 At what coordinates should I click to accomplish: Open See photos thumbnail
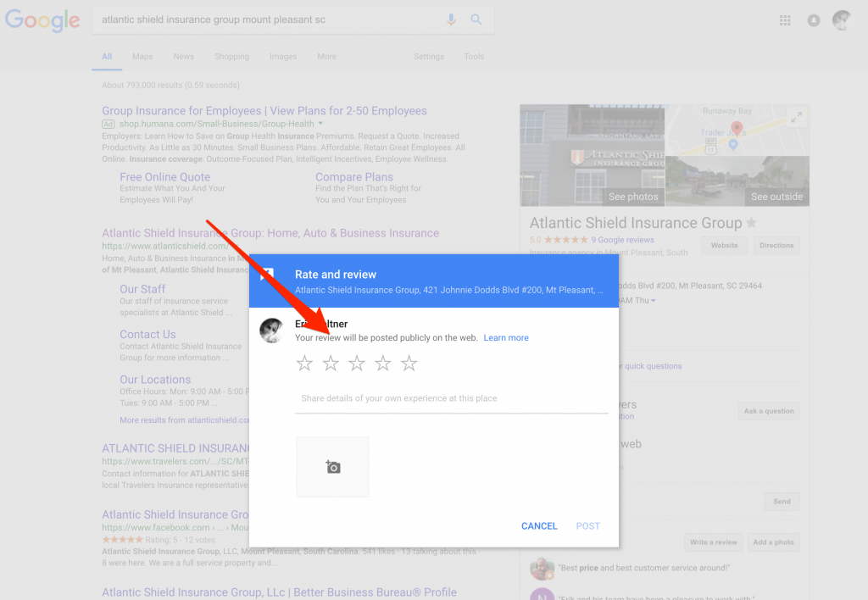click(x=592, y=155)
